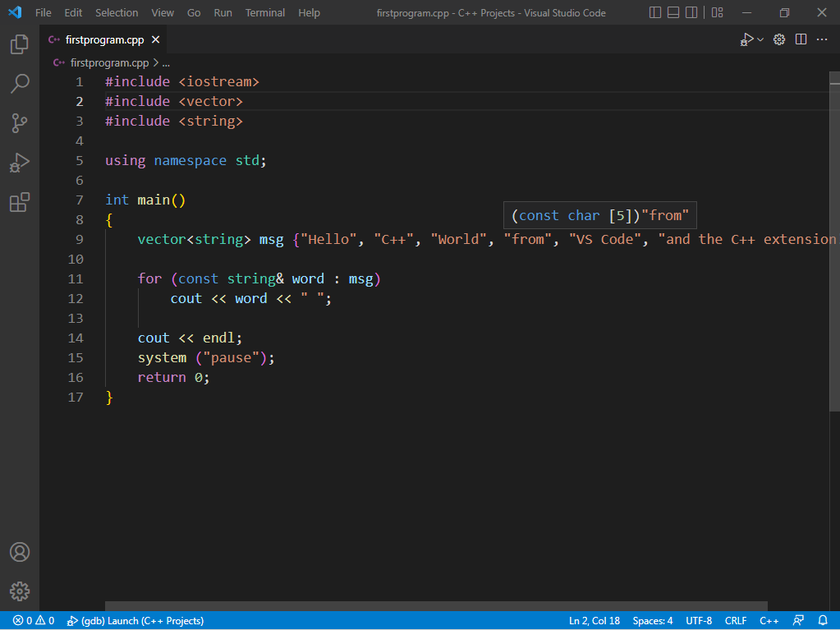The image size is (840, 630).
Task: Click the system ("pause"); line
Action: tap(206, 358)
